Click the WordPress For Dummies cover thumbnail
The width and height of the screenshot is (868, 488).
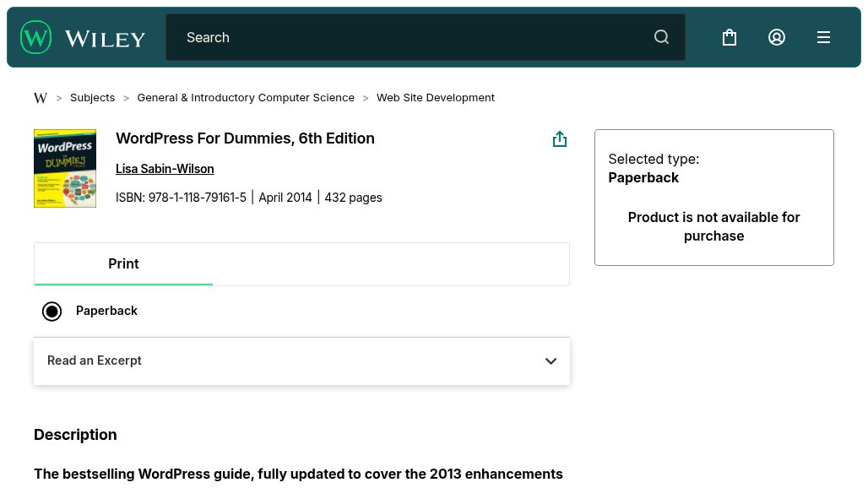(x=65, y=168)
